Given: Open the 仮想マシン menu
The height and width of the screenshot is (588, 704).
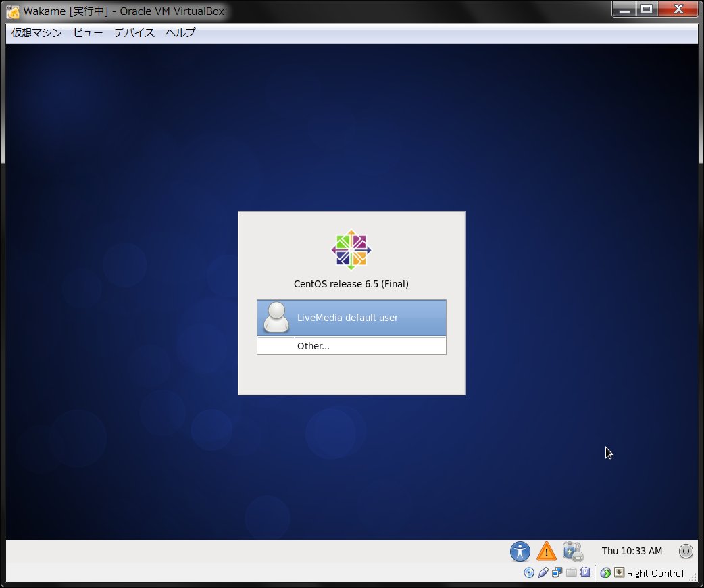Looking at the screenshot, I should pos(36,32).
